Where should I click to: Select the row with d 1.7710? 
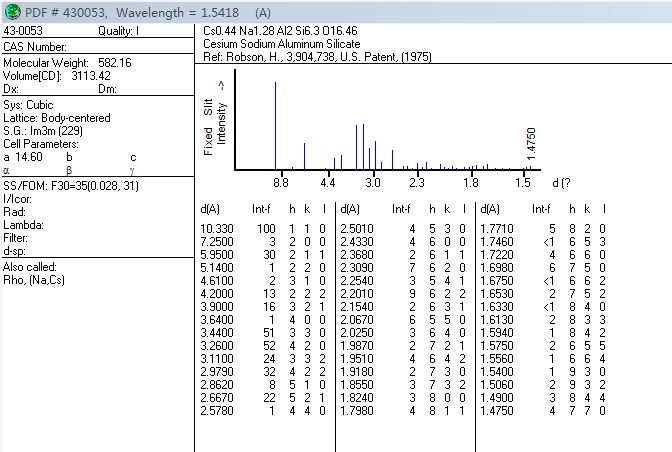[x=543, y=229]
